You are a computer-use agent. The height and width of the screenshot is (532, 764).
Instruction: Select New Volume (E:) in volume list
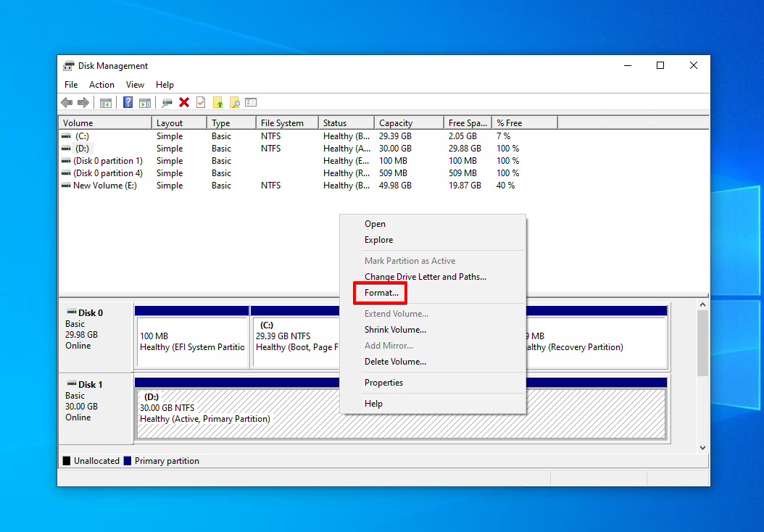click(104, 186)
